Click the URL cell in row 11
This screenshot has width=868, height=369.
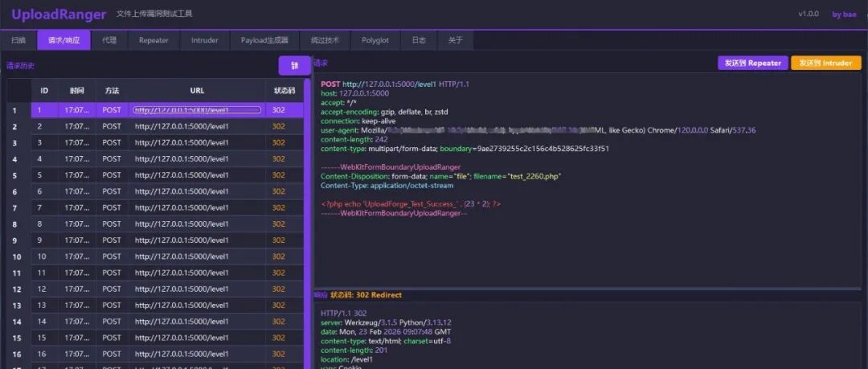(197, 273)
